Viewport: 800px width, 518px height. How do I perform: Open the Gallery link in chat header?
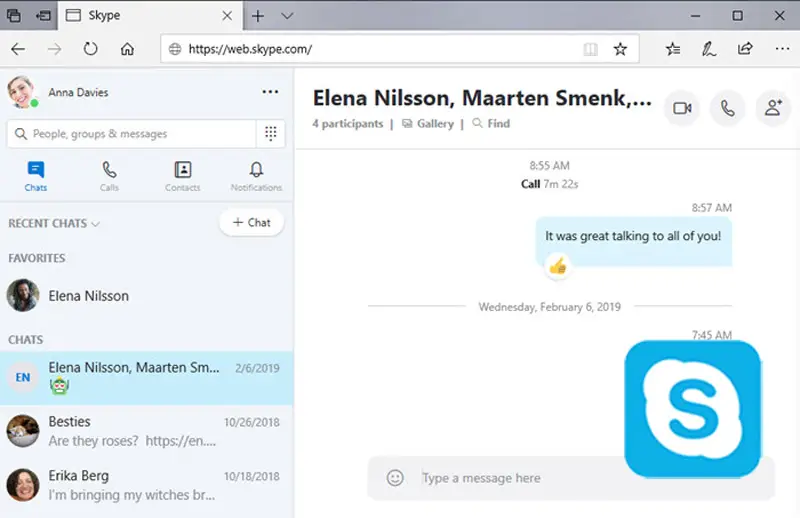click(428, 124)
